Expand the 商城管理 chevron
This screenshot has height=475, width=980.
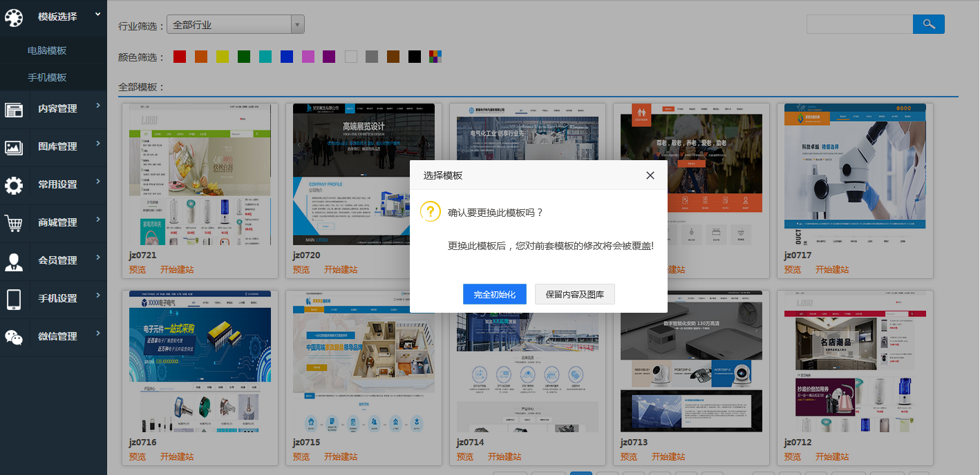(x=98, y=220)
